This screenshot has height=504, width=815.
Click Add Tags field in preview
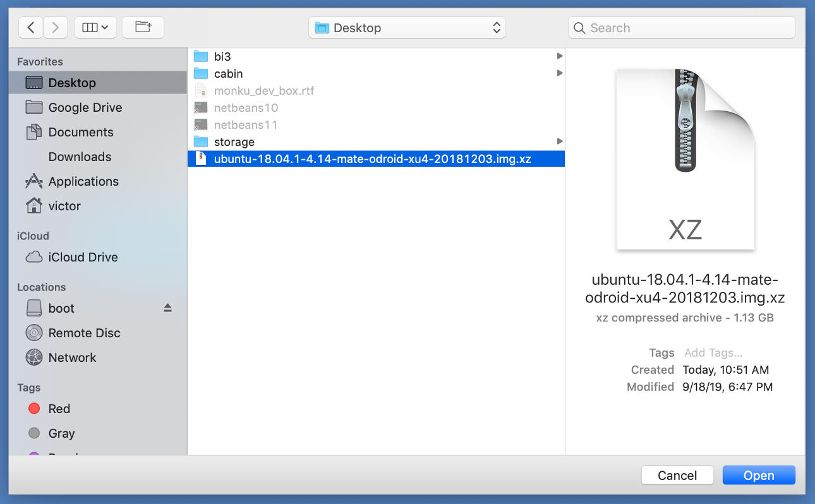(x=713, y=353)
